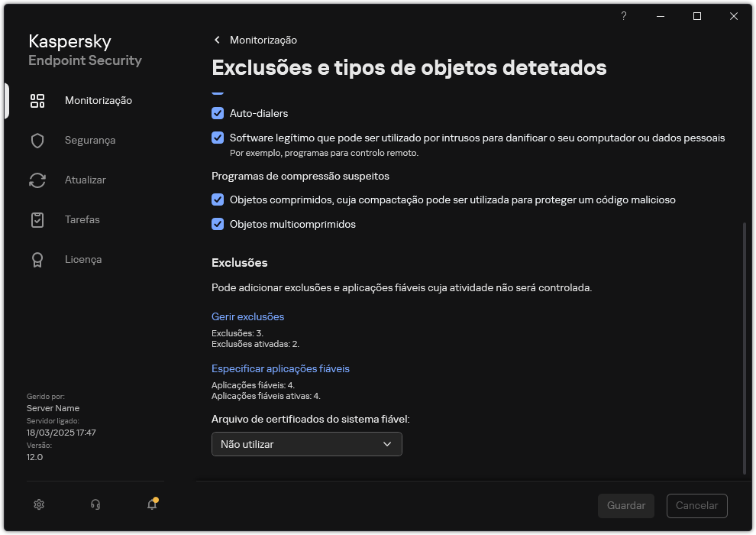The image size is (756, 535).
Task: Open the Gerir exclusões link
Action: tap(247, 316)
